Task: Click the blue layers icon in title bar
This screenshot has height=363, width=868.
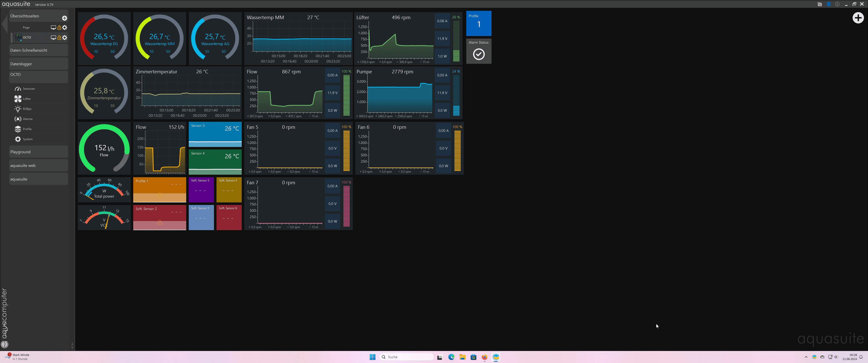Action: pos(829,4)
